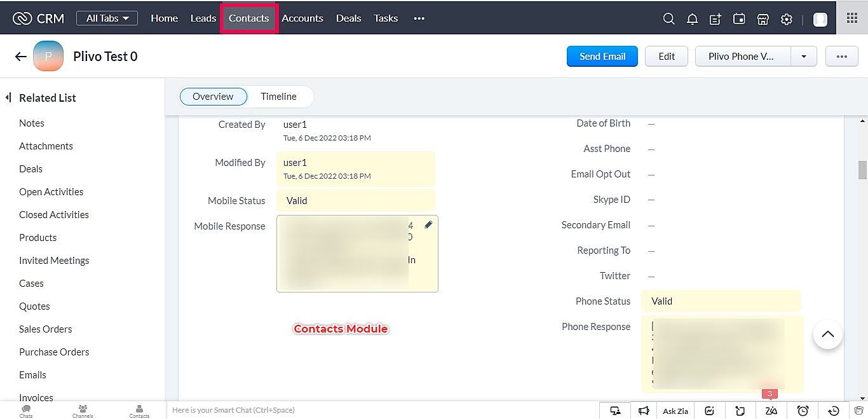
Task: Click the Smart Chat input field
Action: (383, 411)
